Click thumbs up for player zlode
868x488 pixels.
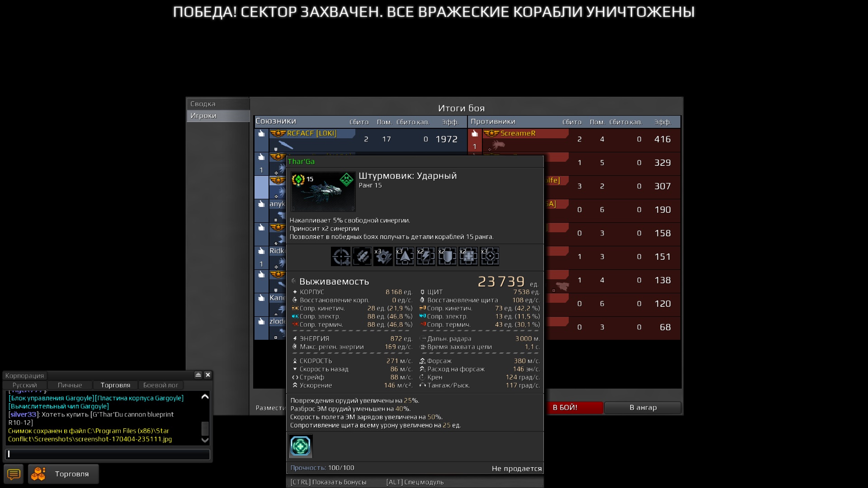pos(261,321)
